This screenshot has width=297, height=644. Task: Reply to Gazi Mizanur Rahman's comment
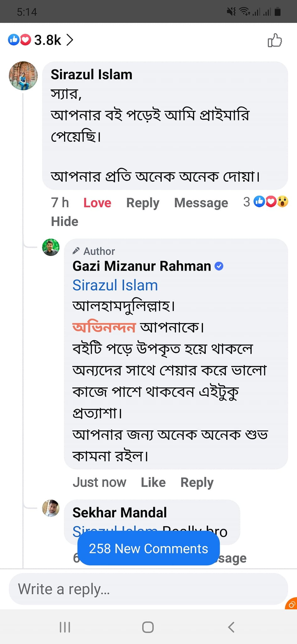[x=197, y=482]
